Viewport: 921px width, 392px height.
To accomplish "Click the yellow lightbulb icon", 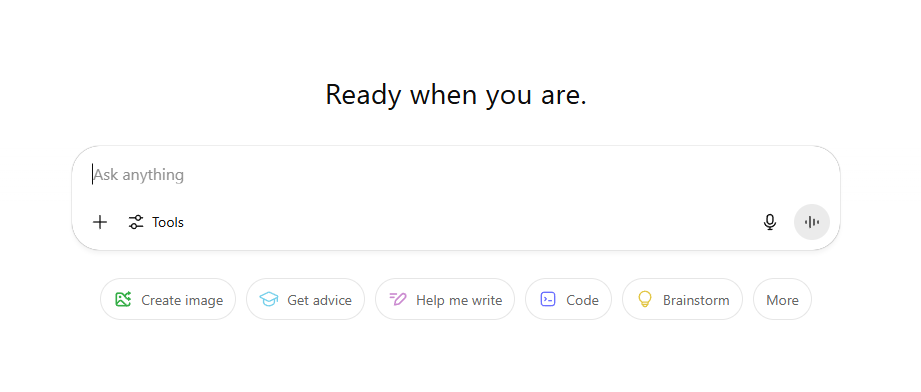I will (645, 300).
